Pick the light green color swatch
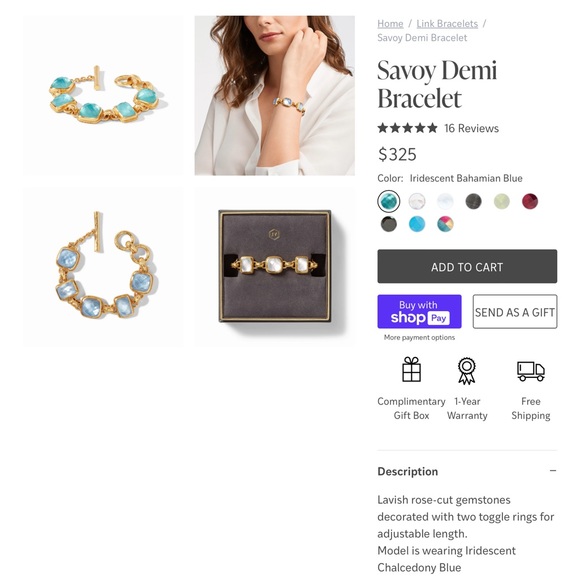Screen dimensions: 580x580 tap(502, 202)
